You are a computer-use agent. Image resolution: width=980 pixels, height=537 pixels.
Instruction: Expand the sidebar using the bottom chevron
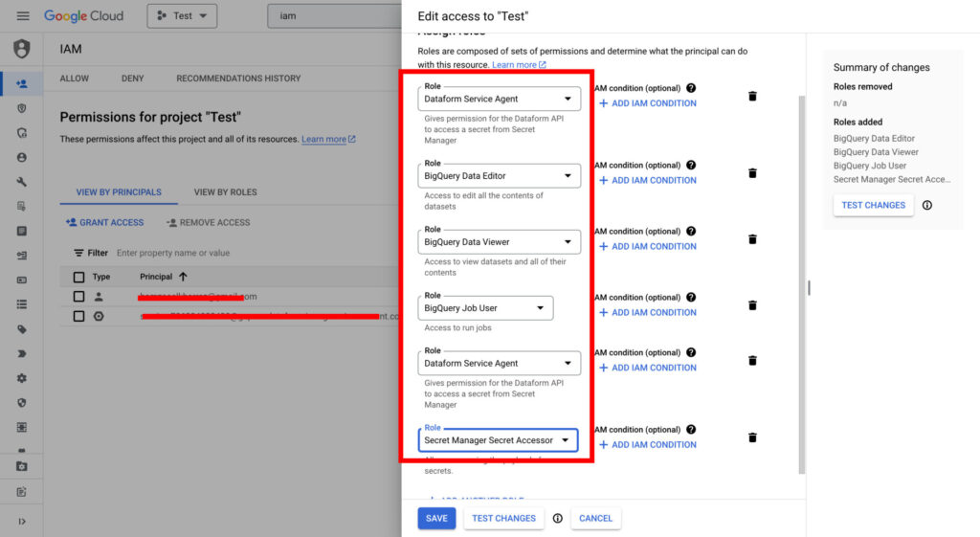(x=22, y=521)
